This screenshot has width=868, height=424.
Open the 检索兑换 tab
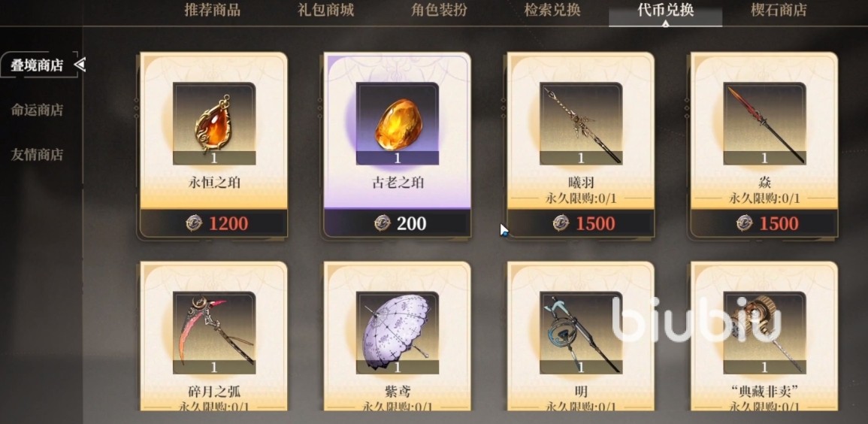tap(552, 10)
